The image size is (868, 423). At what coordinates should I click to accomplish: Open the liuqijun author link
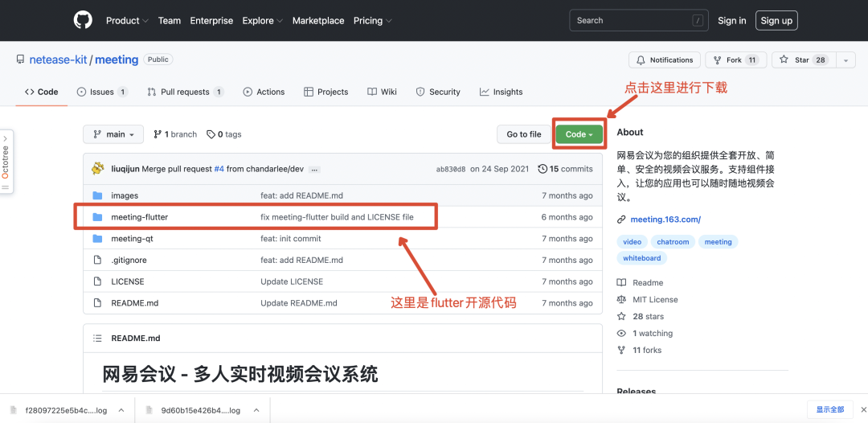125,169
